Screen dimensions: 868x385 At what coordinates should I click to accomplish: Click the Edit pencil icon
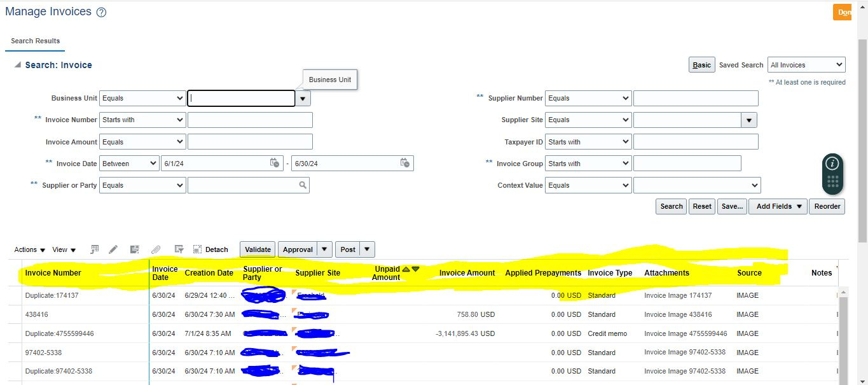click(113, 249)
